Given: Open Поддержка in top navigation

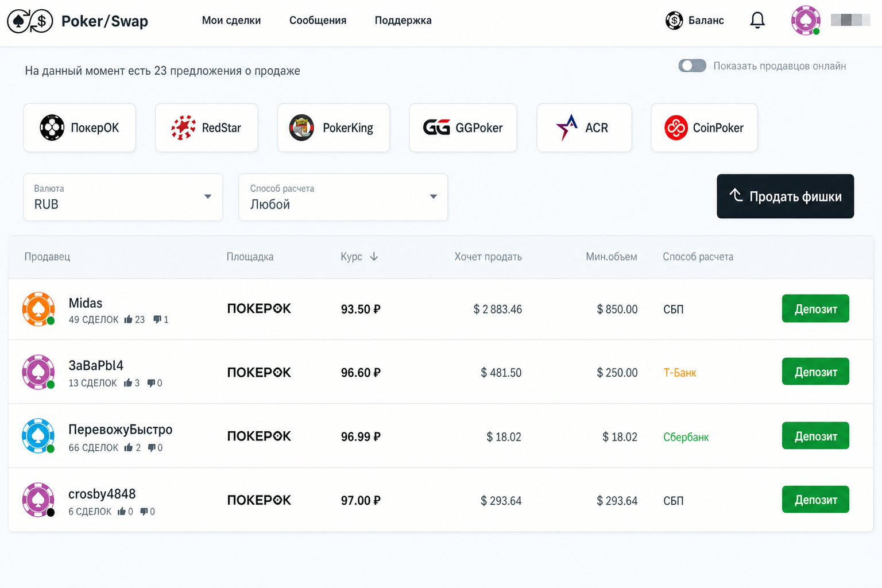Looking at the screenshot, I should (x=403, y=21).
